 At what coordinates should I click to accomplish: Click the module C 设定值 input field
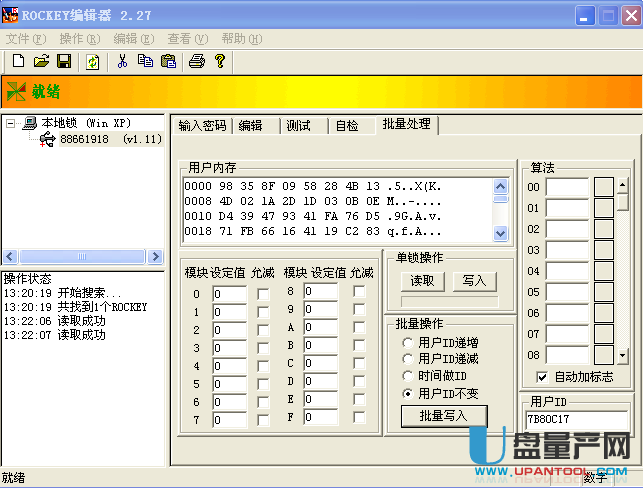(321, 363)
